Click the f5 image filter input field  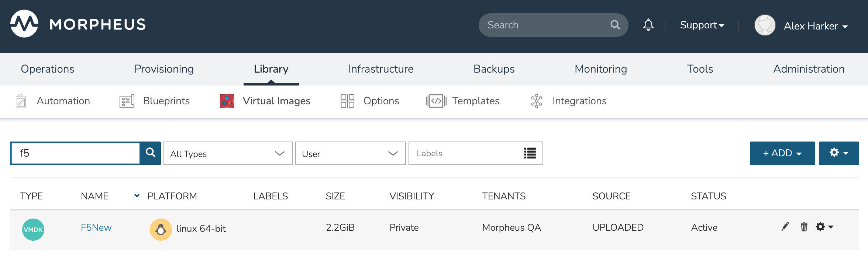(76, 153)
